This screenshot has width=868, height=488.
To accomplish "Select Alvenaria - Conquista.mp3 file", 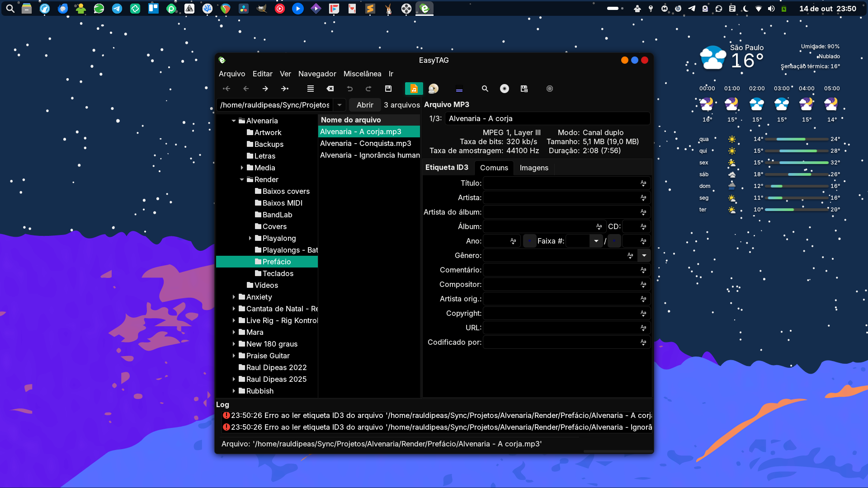I will (x=365, y=143).
